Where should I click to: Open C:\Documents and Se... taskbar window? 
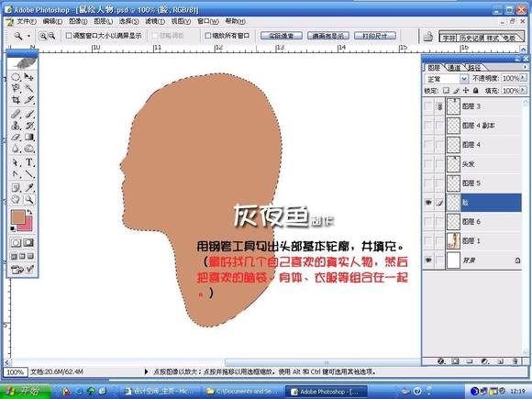[x=243, y=392]
